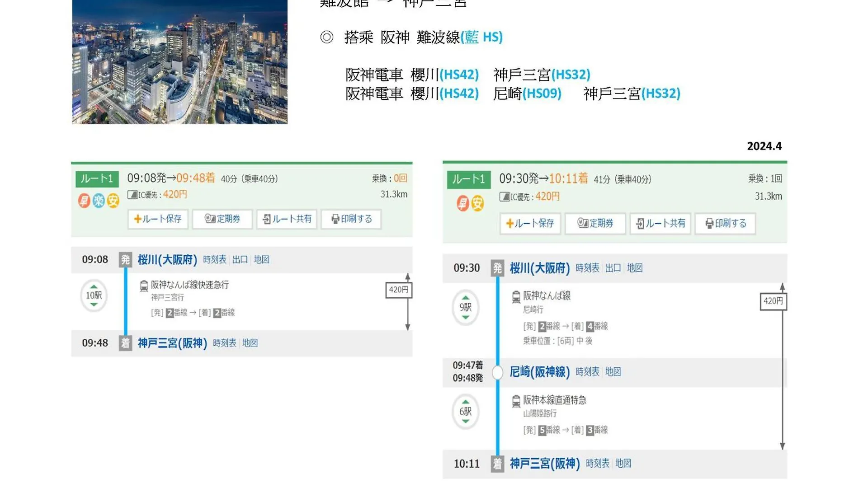The width and height of the screenshot is (868, 488).
Task: Click IC card icon in left route
Action: pyautogui.click(x=132, y=195)
